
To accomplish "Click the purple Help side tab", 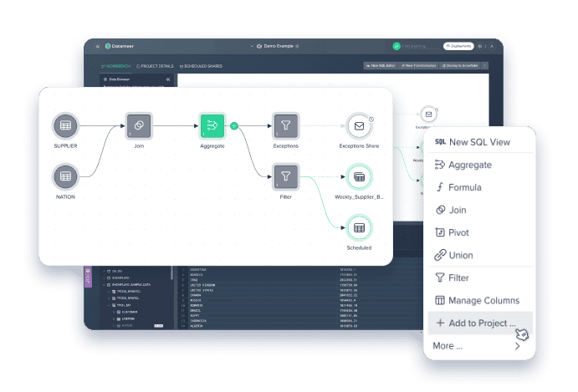I will coord(88,276).
